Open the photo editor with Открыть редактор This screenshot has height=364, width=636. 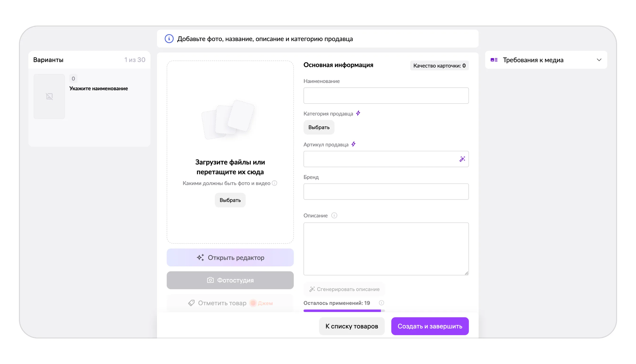coord(230,257)
